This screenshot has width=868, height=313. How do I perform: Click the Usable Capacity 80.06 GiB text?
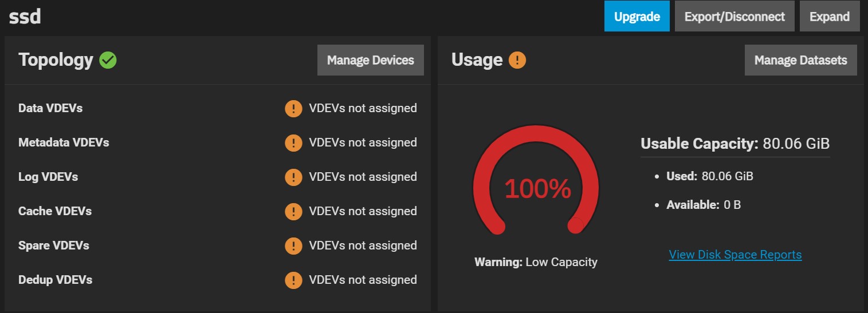click(735, 143)
